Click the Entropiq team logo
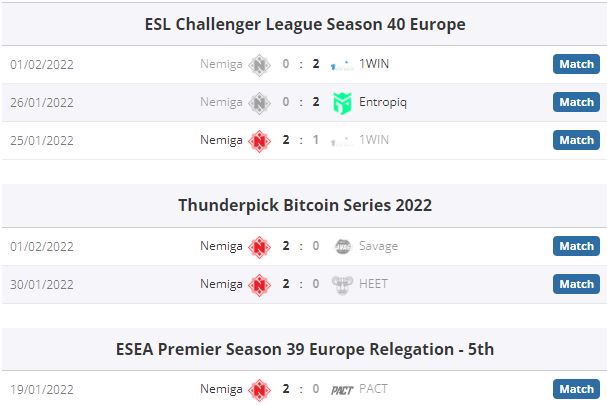 [342, 102]
